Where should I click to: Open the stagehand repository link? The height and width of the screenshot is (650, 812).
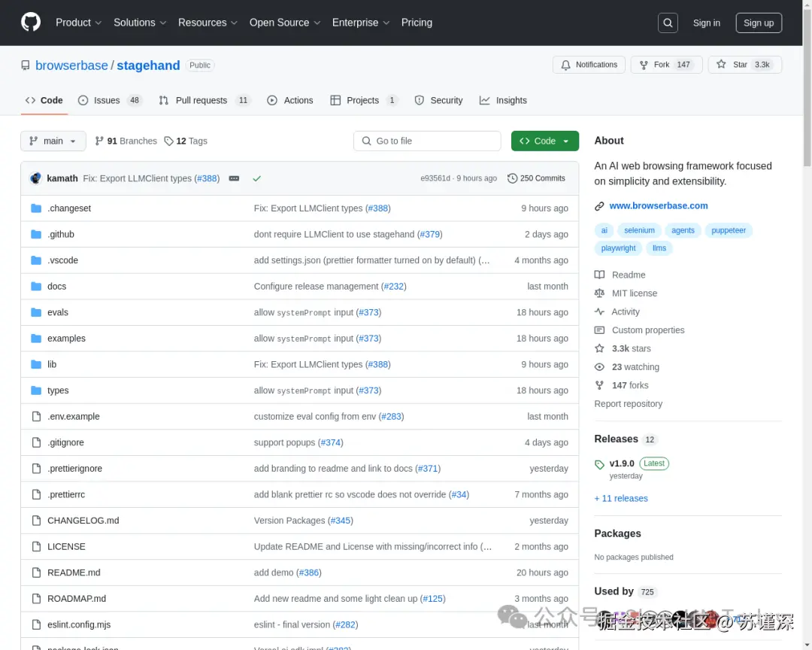click(x=148, y=65)
